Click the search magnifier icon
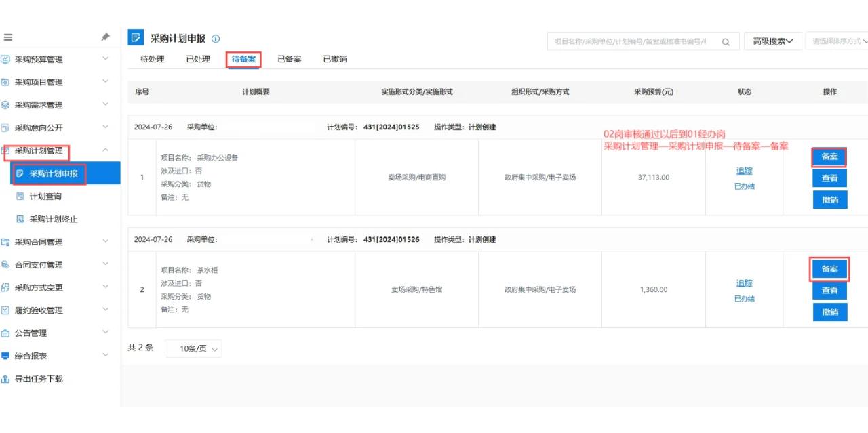868x433 pixels. tap(726, 41)
